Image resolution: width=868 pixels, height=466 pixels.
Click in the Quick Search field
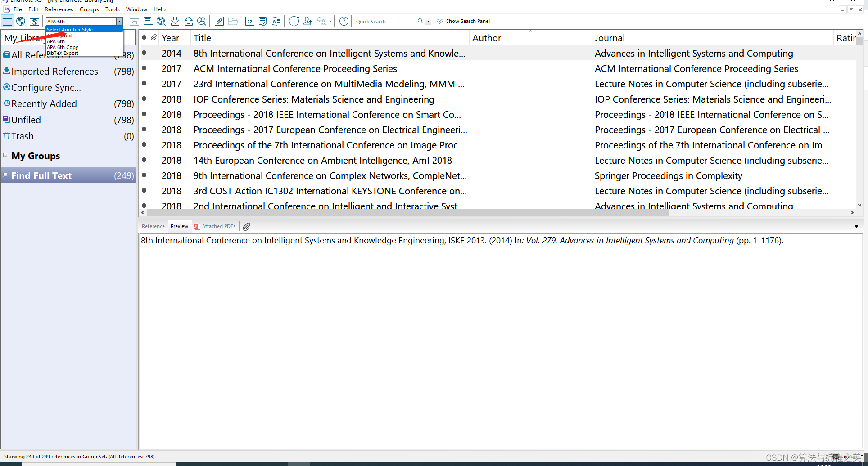point(385,22)
